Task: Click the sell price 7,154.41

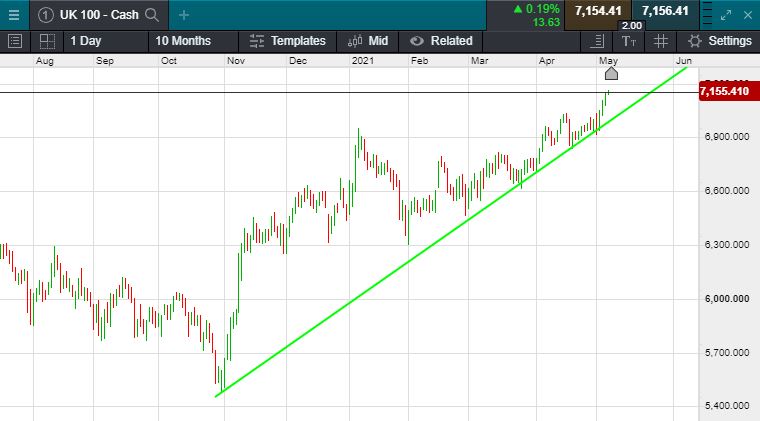Action: click(x=598, y=11)
